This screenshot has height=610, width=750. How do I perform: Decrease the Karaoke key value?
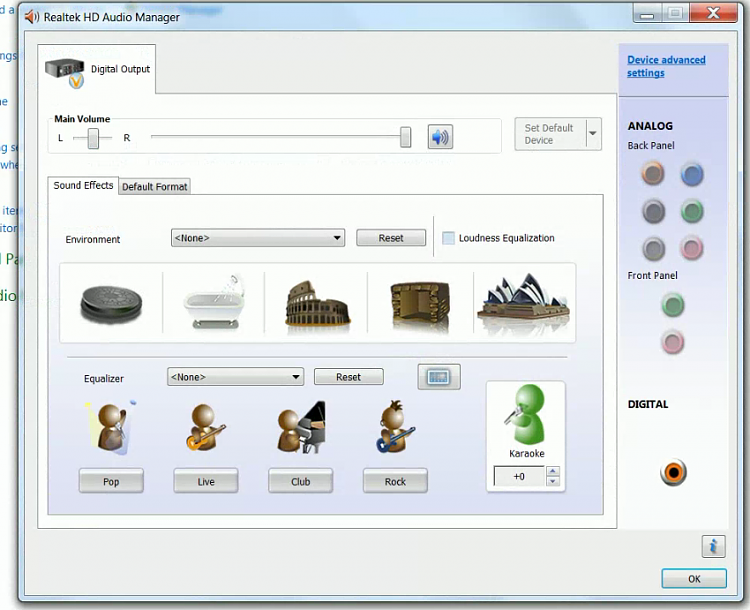point(552,481)
